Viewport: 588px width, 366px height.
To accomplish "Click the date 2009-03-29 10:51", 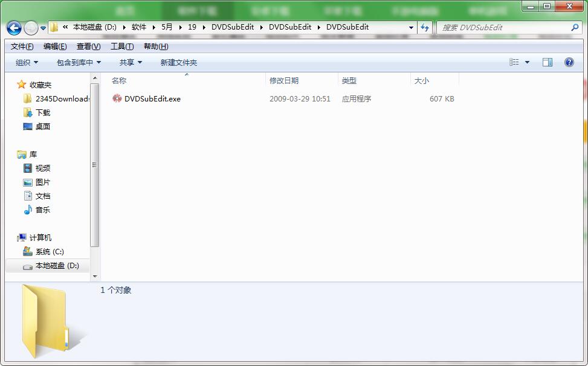I will pos(300,99).
